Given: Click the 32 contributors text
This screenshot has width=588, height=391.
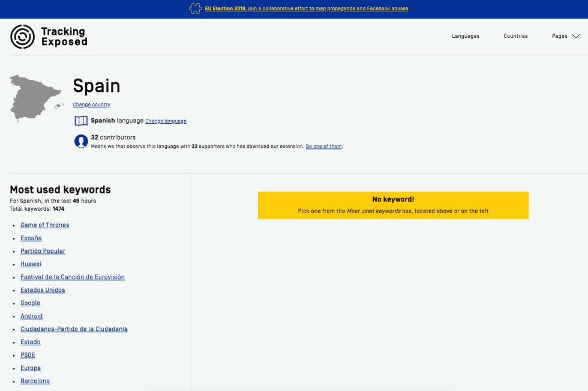Looking at the screenshot, I should coord(113,138).
